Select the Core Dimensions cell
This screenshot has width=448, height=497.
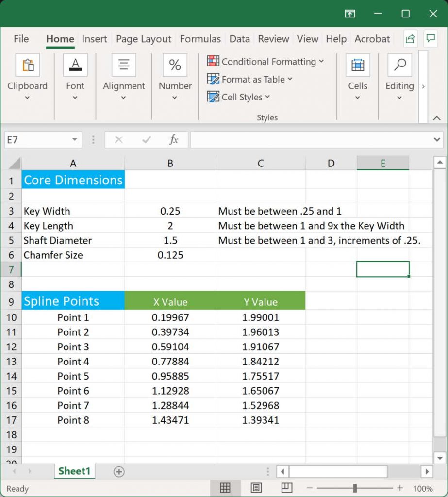click(73, 180)
